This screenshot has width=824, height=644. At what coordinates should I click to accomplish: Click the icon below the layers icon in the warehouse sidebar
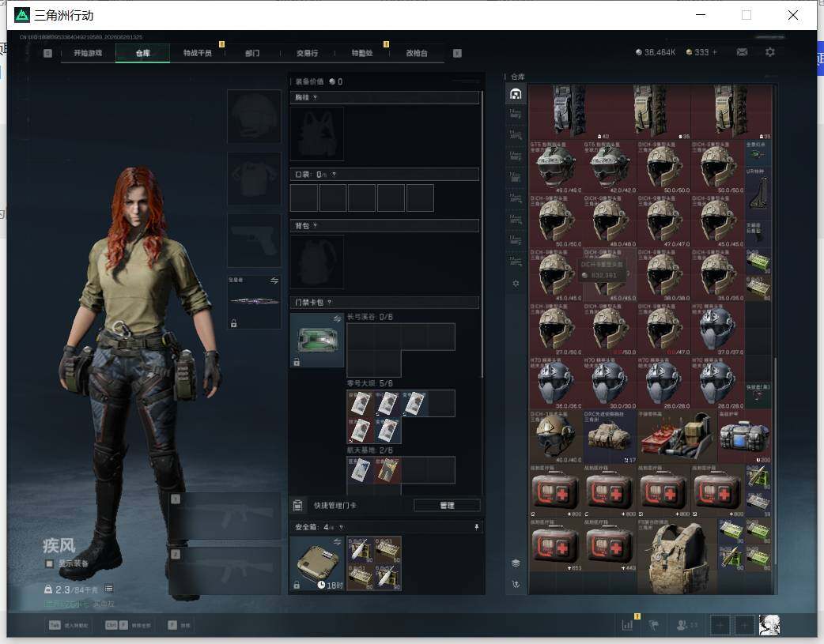[x=516, y=584]
